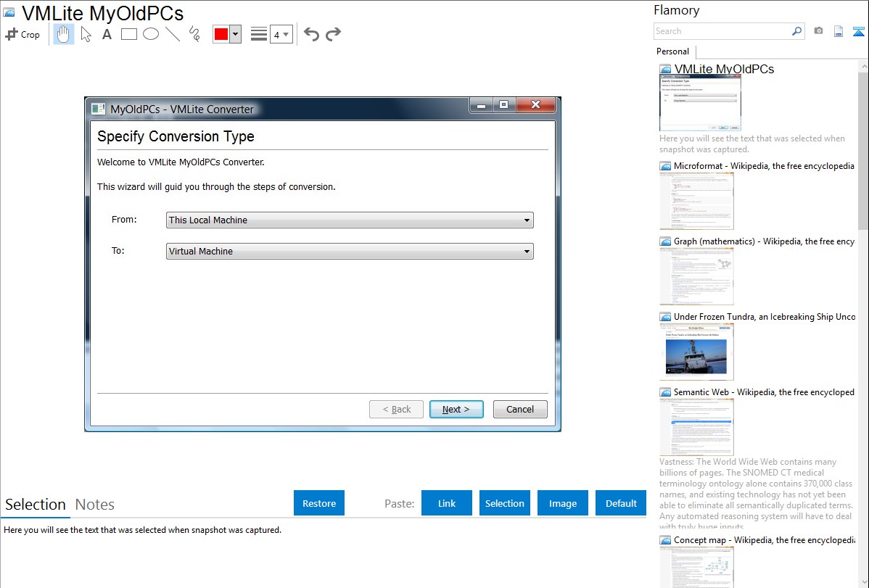
Task: Redo the last annotation
Action: tap(333, 34)
